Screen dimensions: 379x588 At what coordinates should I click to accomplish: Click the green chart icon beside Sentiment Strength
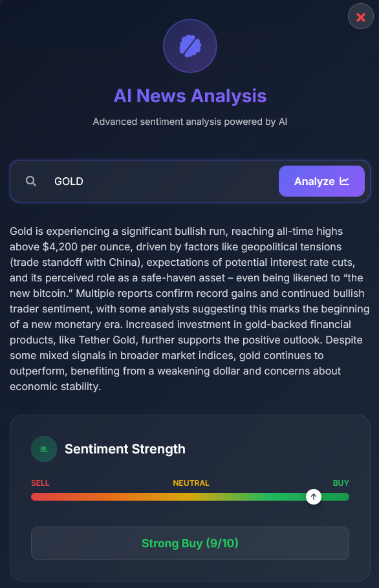(44, 448)
